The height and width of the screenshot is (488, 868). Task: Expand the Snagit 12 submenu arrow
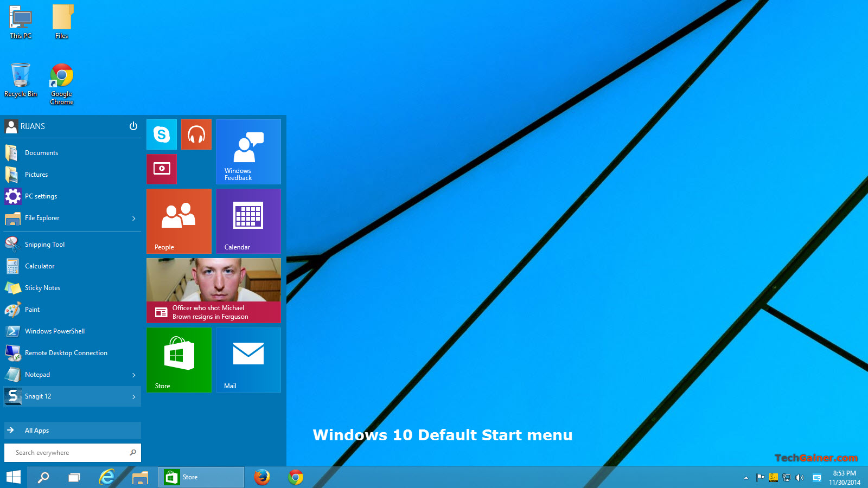point(133,396)
